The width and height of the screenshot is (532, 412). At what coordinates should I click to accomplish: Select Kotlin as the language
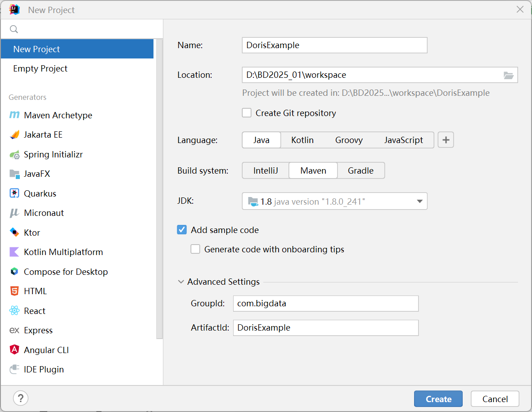point(302,140)
